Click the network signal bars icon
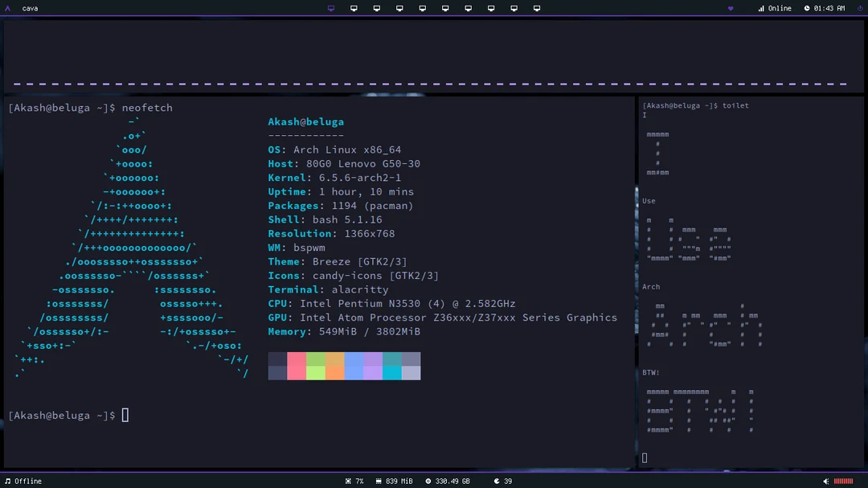The width and height of the screenshot is (868, 488). (x=760, y=8)
